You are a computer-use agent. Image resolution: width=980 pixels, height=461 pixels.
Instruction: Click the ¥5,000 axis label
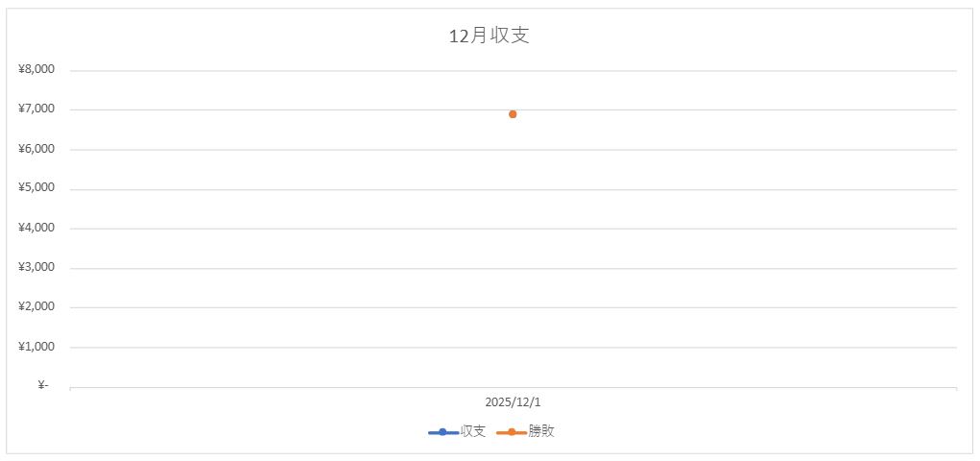(x=36, y=188)
